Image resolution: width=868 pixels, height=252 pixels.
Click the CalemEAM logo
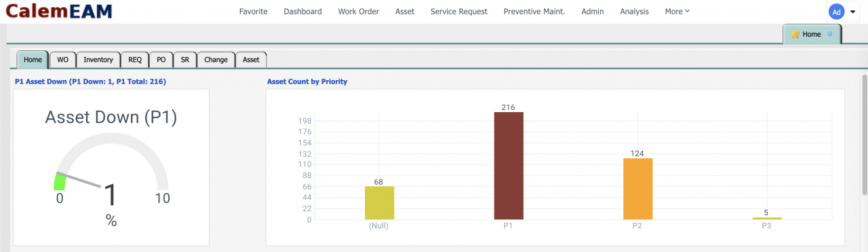58,11
